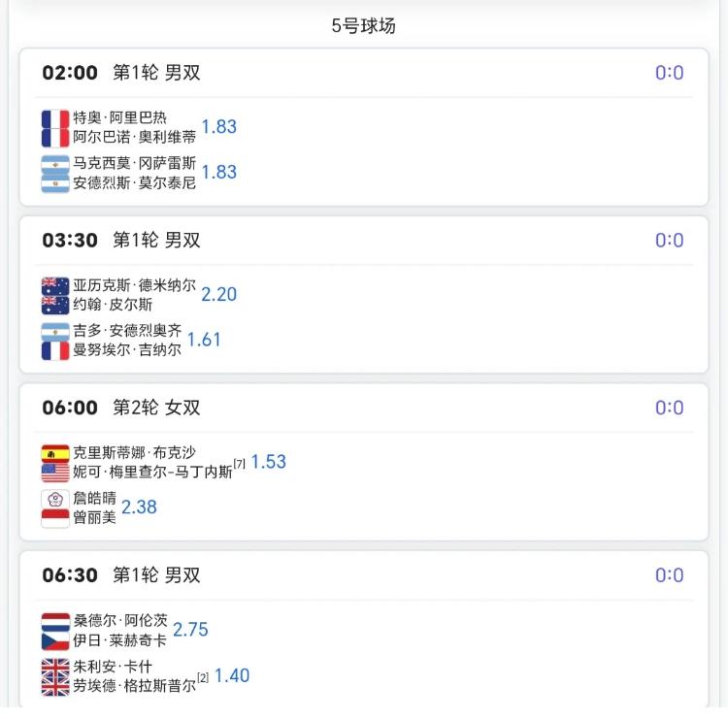Click the Czech flag beside 伊日·莱赫奇卡
The height and width of the screenshot is (719, 728).
(55, 640)
